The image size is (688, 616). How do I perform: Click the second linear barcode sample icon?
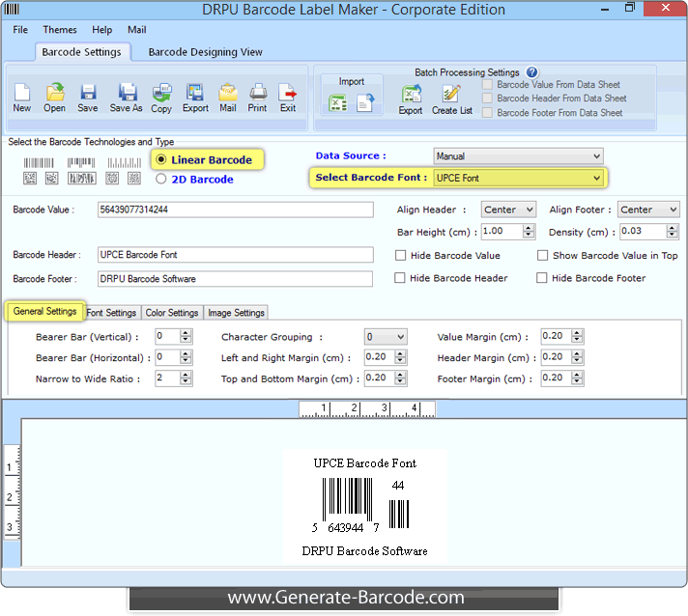(81, 163)
